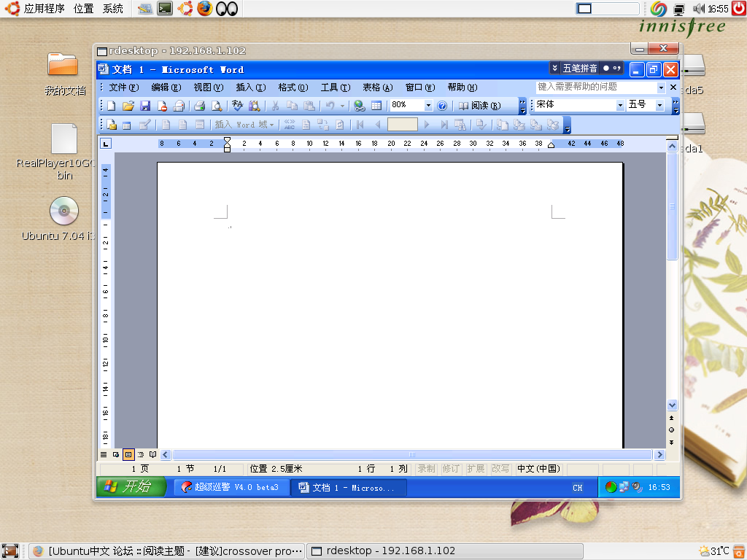The height and width of the screenshot is (560, 747).
Task: Open the Research books icon
Action: point(255,106)
